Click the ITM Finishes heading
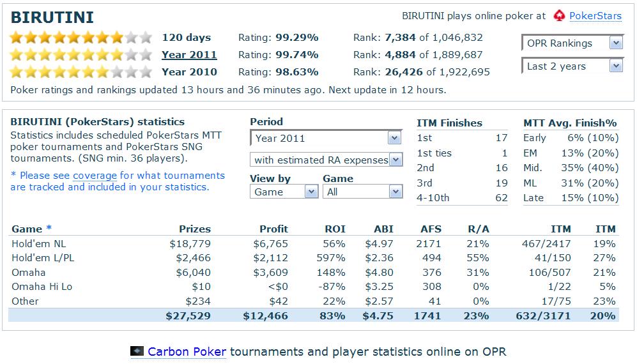This screenshot has height=364, width=637. point(449,123)
